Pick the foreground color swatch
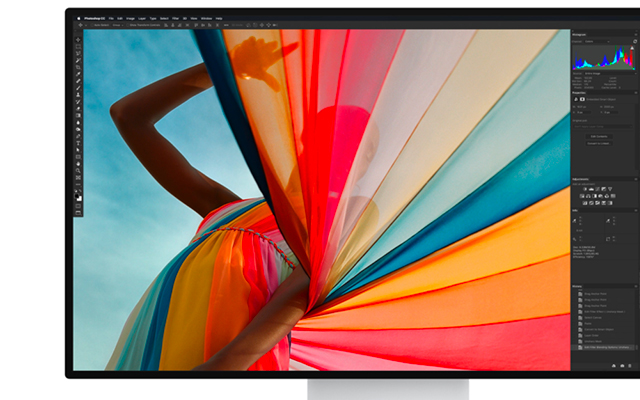 (x=77, y=196)
